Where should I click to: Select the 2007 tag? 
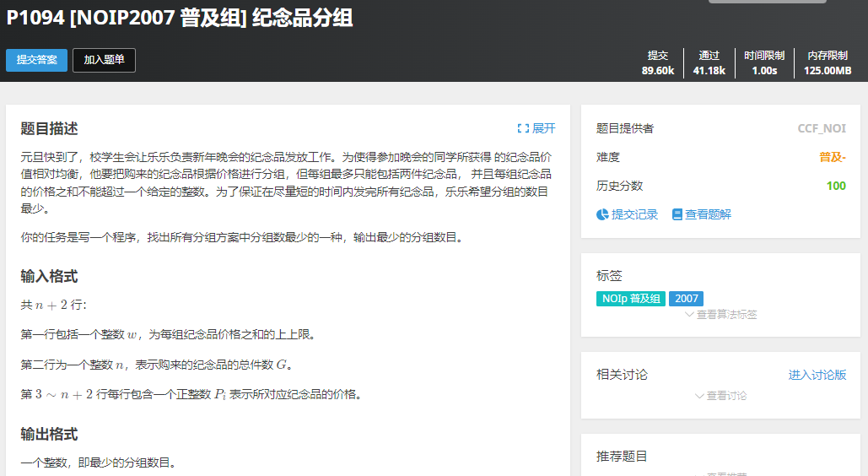(687, 299)
